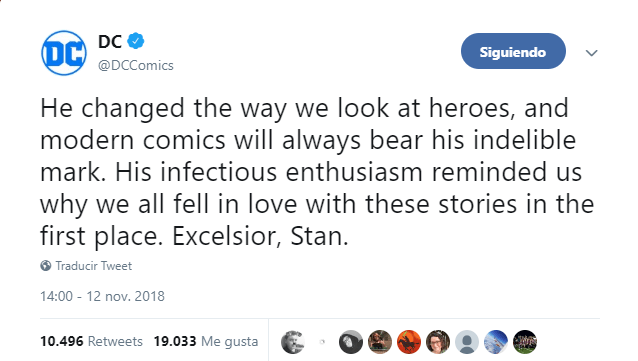The width and height of the screenshot is (638, 361).
Task: Open the DC logo profile picture
Action: coord(64,53)
